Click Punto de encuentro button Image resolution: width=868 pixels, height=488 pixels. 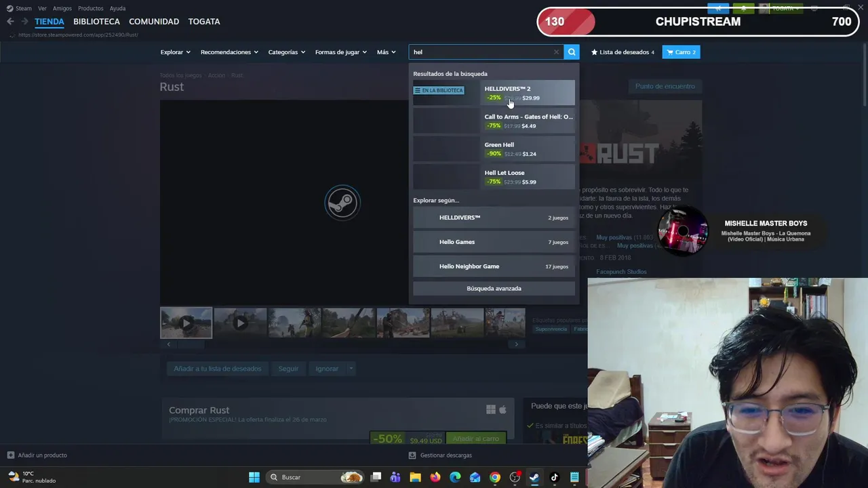point(665,86)
